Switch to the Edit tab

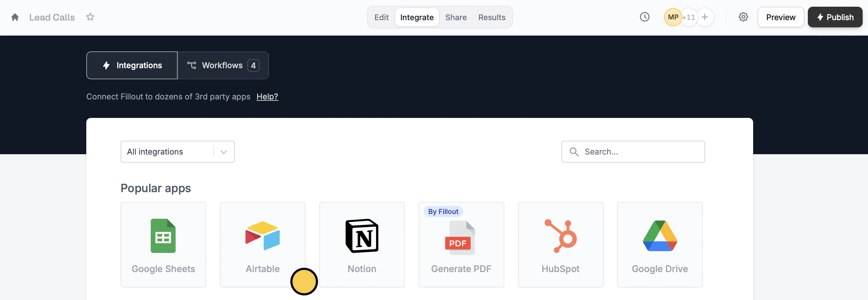(381, 17)
